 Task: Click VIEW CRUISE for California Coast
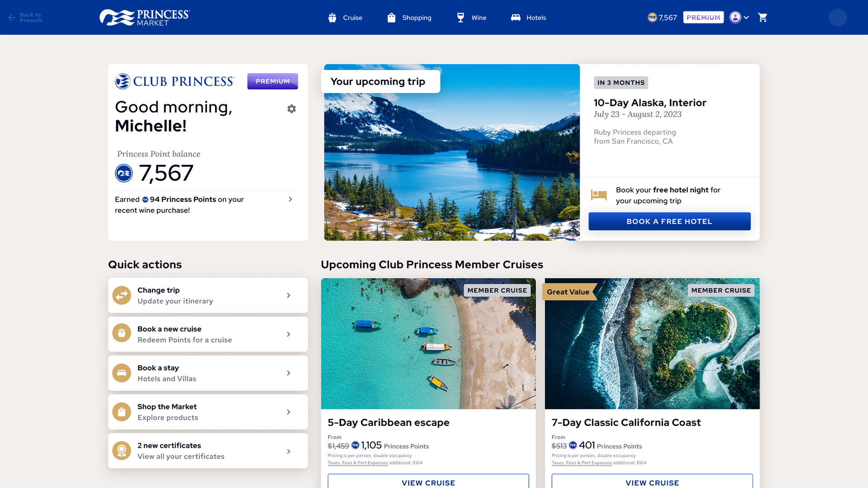[x=652, y=481]
